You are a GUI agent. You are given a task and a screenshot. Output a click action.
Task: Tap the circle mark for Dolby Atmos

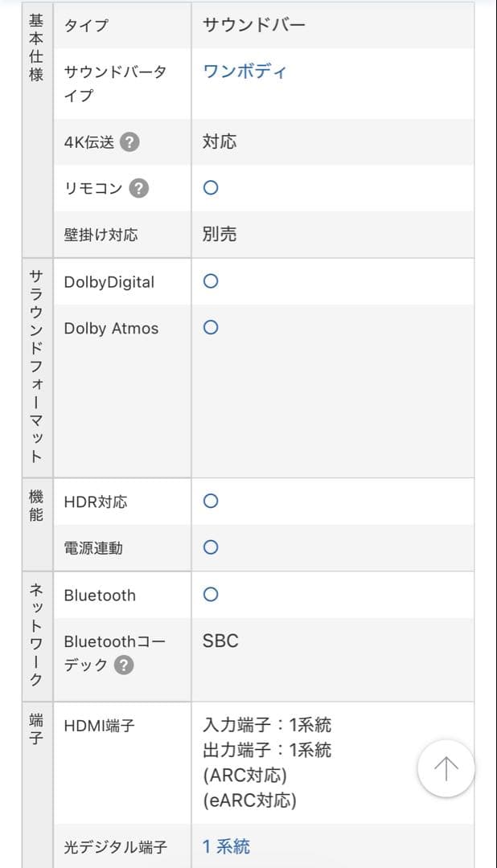click(x=211, y=328)
